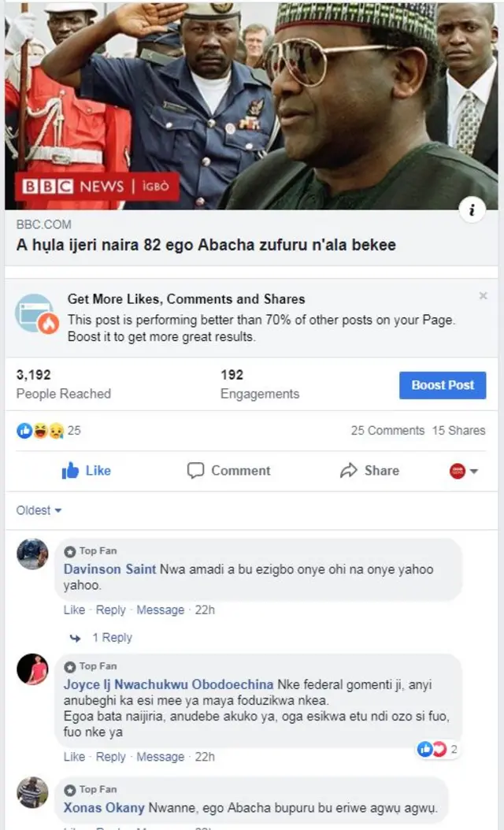This screenshot has width=504, height=830.
Task: Click Xonas Okany's profile picture
Action: tap(32, 796)
